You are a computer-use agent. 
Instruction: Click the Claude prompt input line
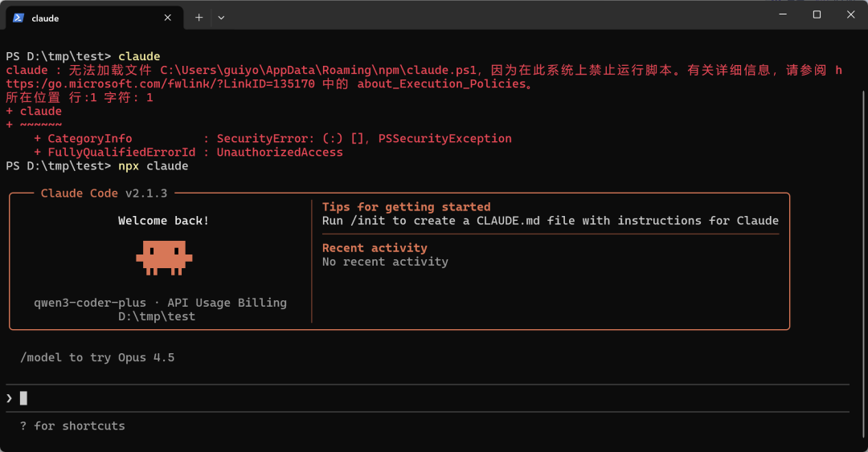(x=428, y=398)
